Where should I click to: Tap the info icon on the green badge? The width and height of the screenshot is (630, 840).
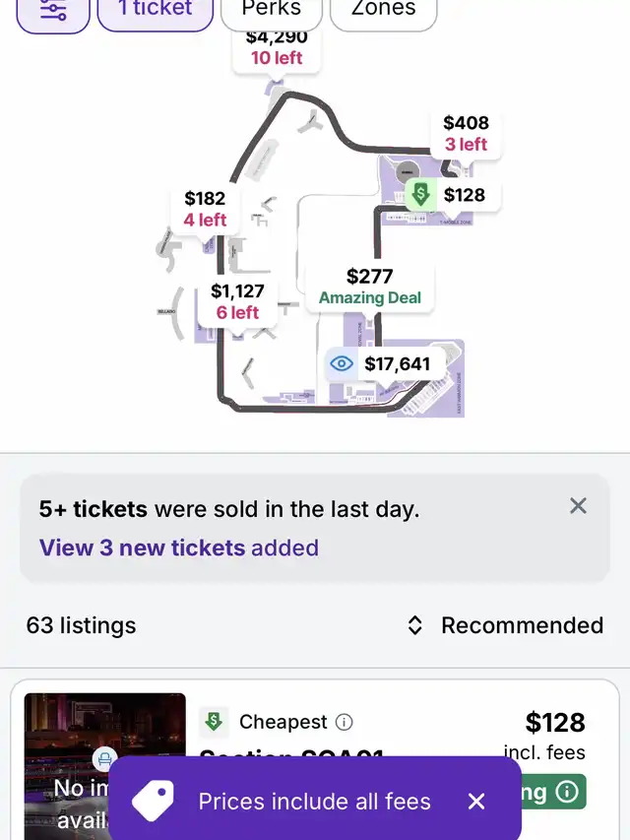pos(567,791)
